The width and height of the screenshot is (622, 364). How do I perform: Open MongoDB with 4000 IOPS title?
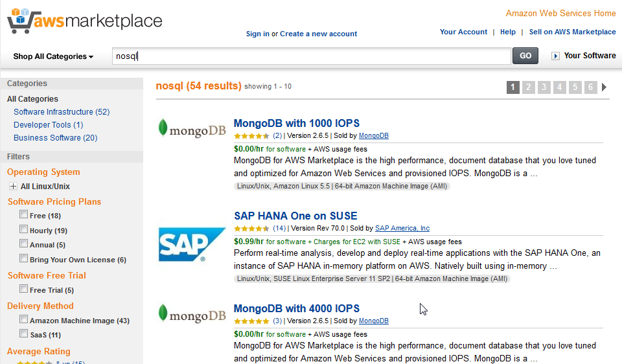point(296,308)
